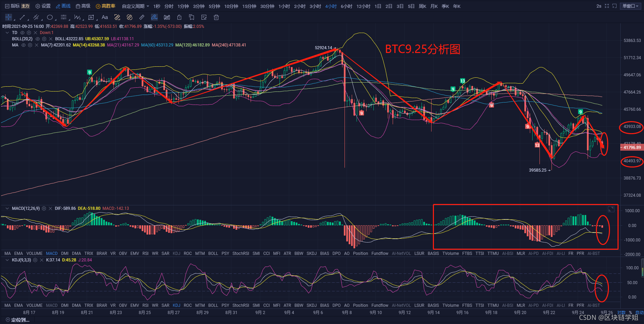The width and height of the screenshot is (644, 324).
Task: Collapse the KDJ indicator pane
Action: (7, 260)
